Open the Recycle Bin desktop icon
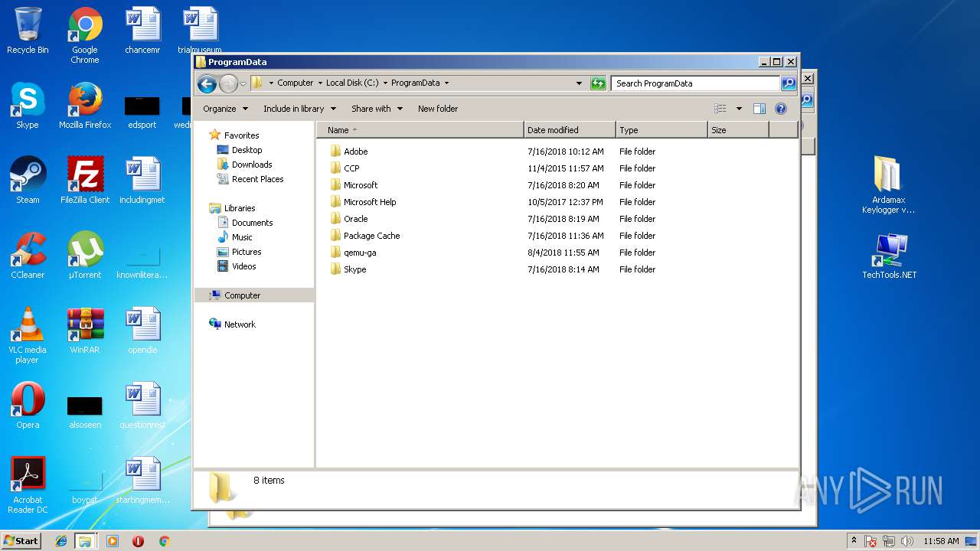Viewport: 980px width, 551px height. (x=28, y=31)
